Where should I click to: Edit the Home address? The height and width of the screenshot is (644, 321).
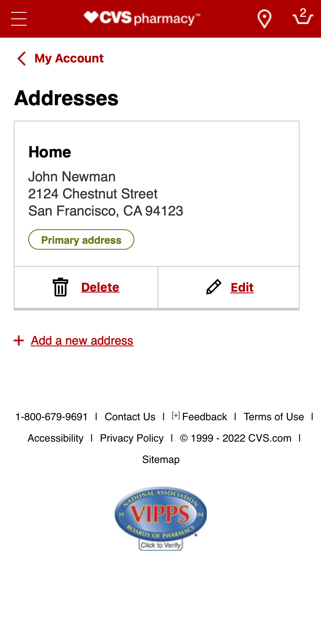(x=242, y=287)
